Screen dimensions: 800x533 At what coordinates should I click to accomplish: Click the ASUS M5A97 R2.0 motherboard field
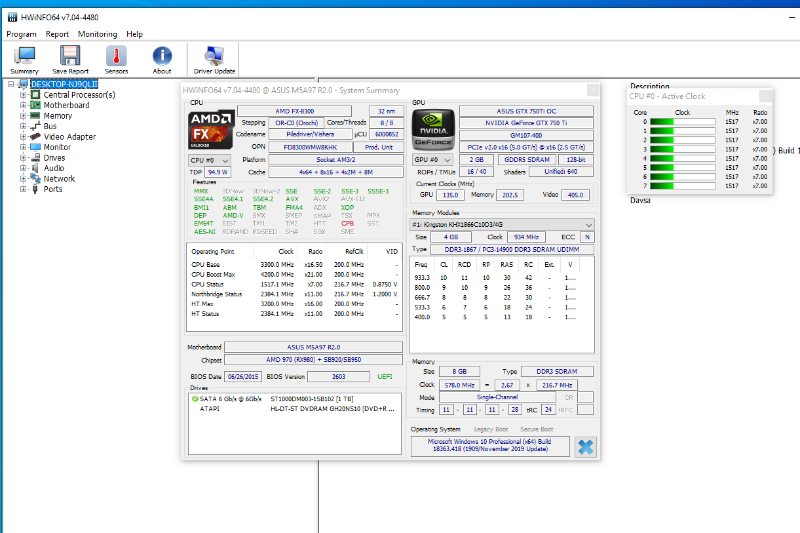coord(313,347)
